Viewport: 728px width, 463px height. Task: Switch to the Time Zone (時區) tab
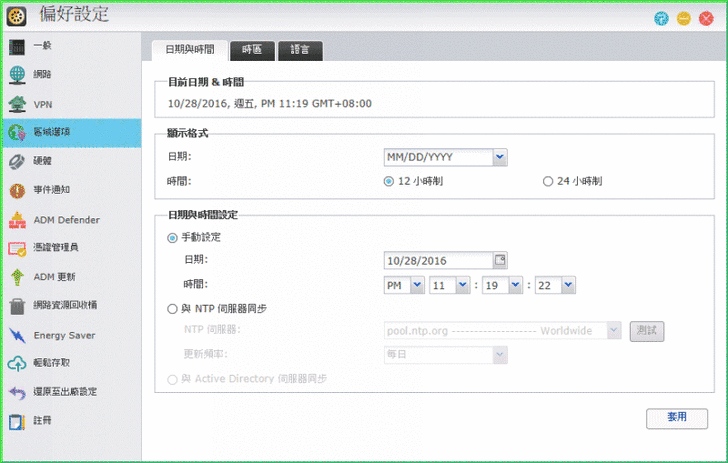click(x=252, y=50)
